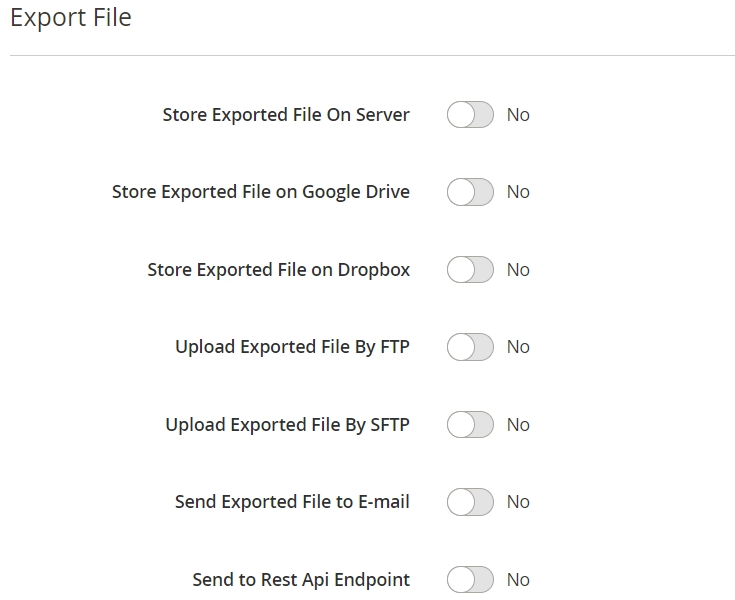735x600 pixels.
Task: Enable Store Exported File On Server toggle
Action: pos(470,114)
